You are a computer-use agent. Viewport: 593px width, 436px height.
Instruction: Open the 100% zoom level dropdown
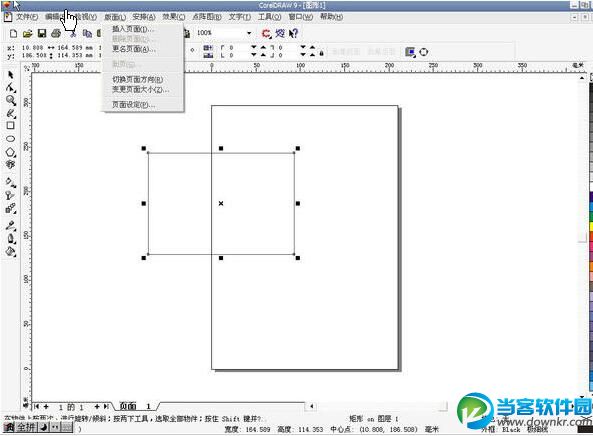tap(249, 33)
